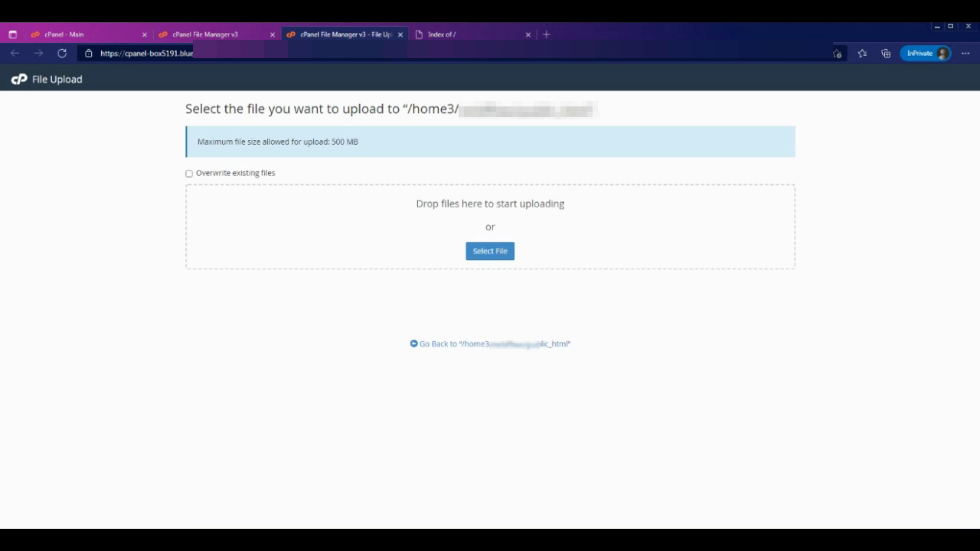
Task: Click the browser back arrow
Action: 15,54
